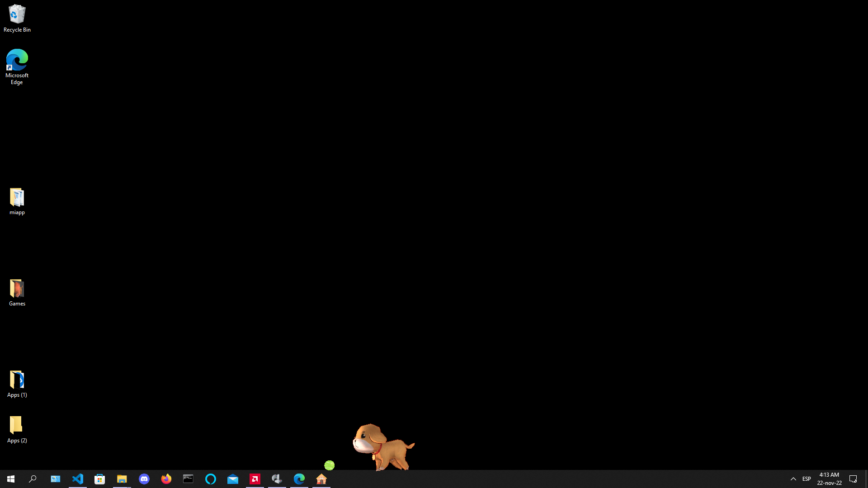Launch Discord from the taskbar
Image resolution: width=868 pixels, height=488 pixels.
144,479
